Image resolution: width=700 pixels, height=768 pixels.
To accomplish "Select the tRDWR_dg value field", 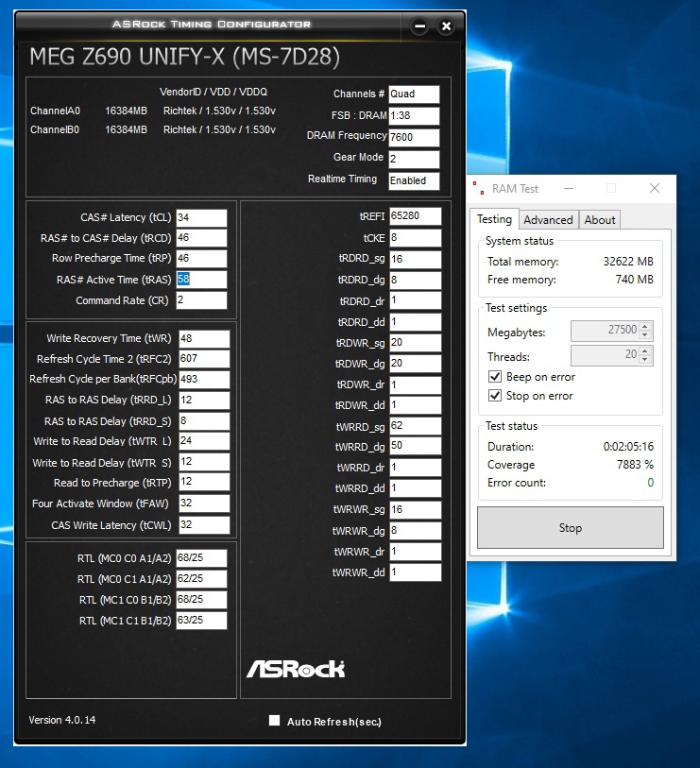I will click(416, 364).
